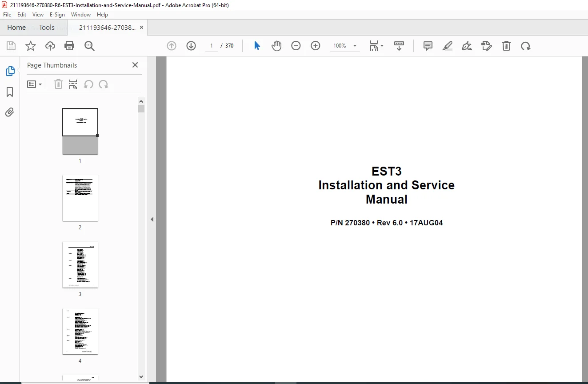Click the "370" total page count
588x384 pixels.
tap(229, 46)
